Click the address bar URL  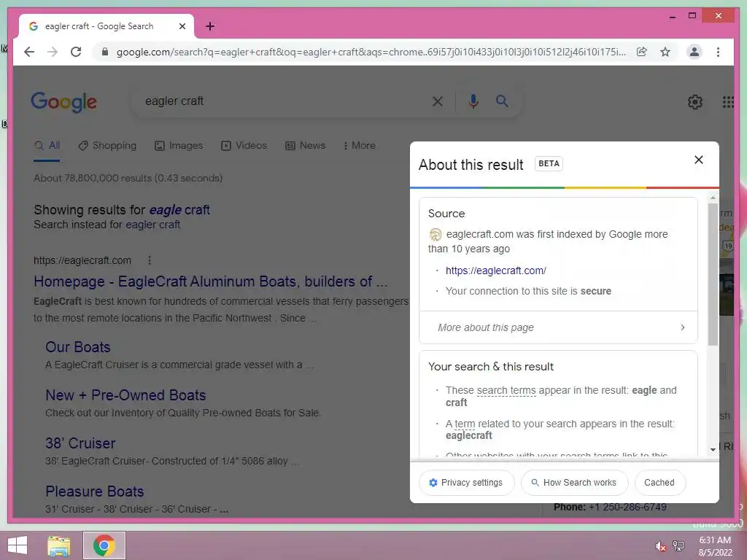click(371, 52)
